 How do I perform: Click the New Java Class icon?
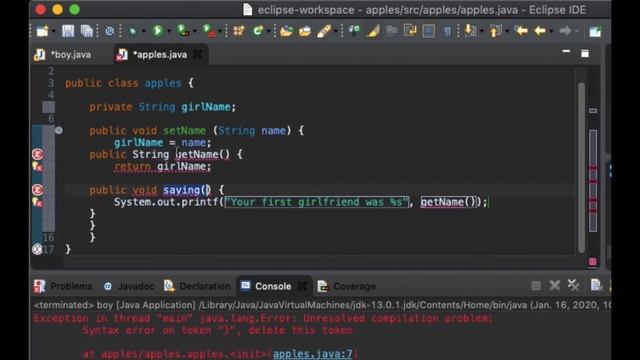(x=258, y=31)
